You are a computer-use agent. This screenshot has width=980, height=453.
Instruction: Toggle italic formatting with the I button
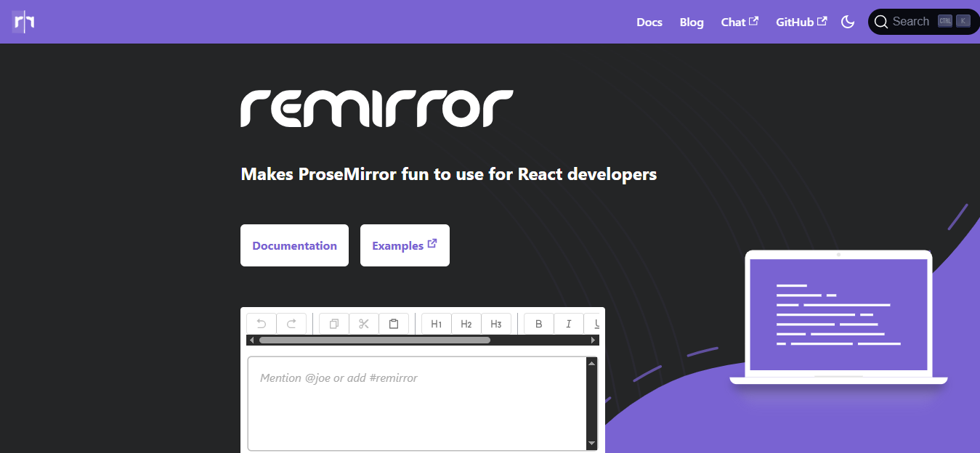(569, 324)
